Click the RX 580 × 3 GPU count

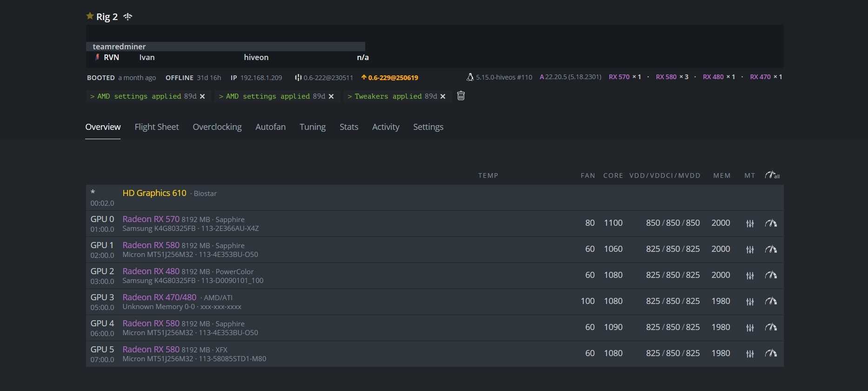click(672, 77)
